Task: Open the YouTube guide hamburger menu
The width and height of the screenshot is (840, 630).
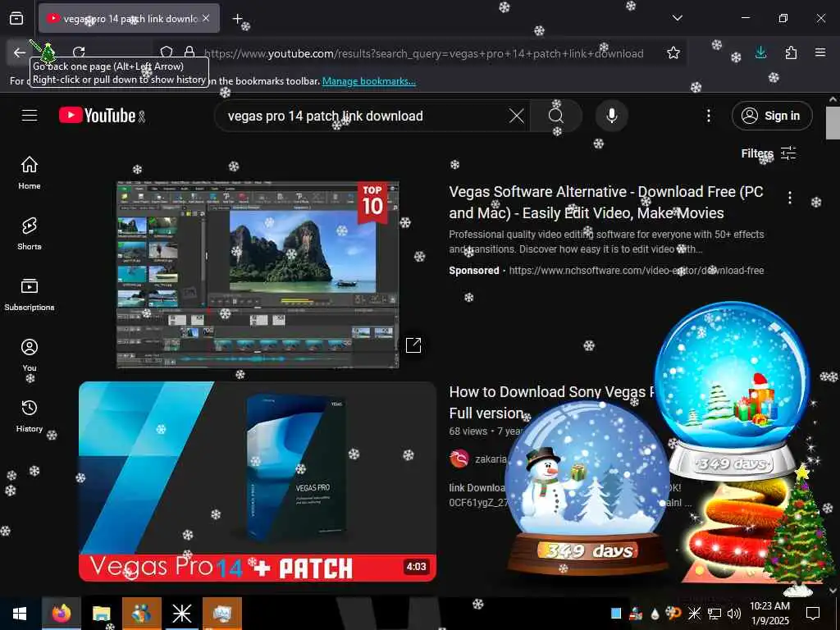Action: [30, 115]
